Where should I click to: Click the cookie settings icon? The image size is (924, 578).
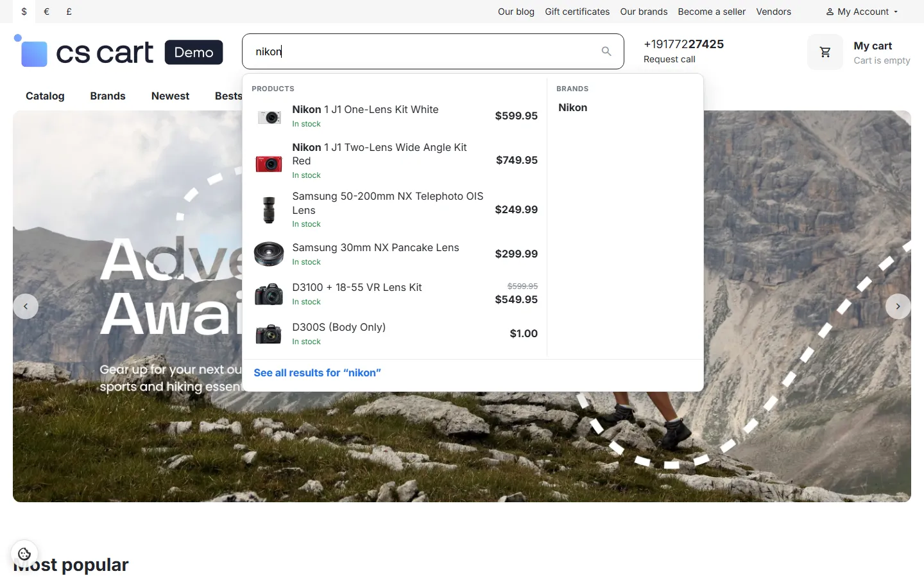tap(24, 554)
